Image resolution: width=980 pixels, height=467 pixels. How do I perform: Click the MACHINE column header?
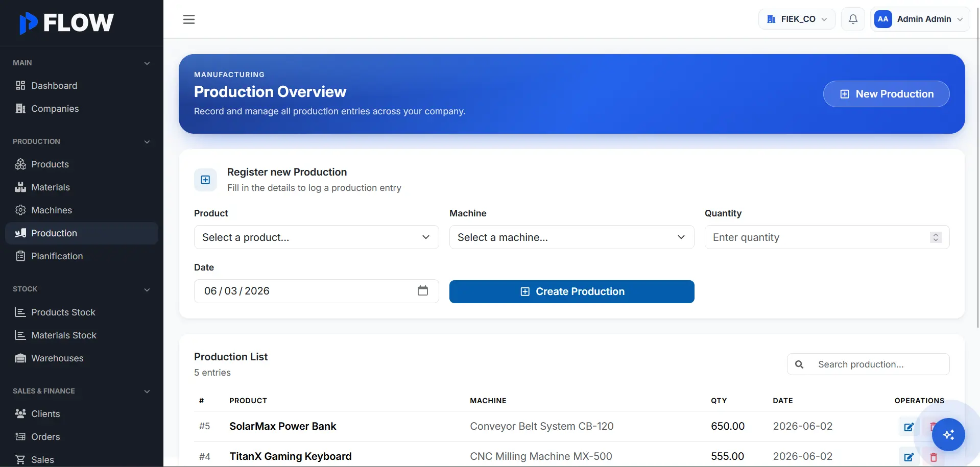[x=488, y=401]
